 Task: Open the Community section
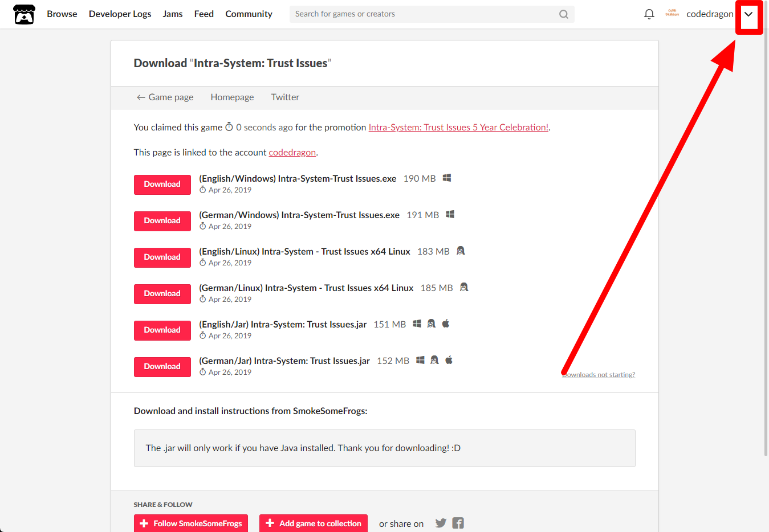(249, 14)
